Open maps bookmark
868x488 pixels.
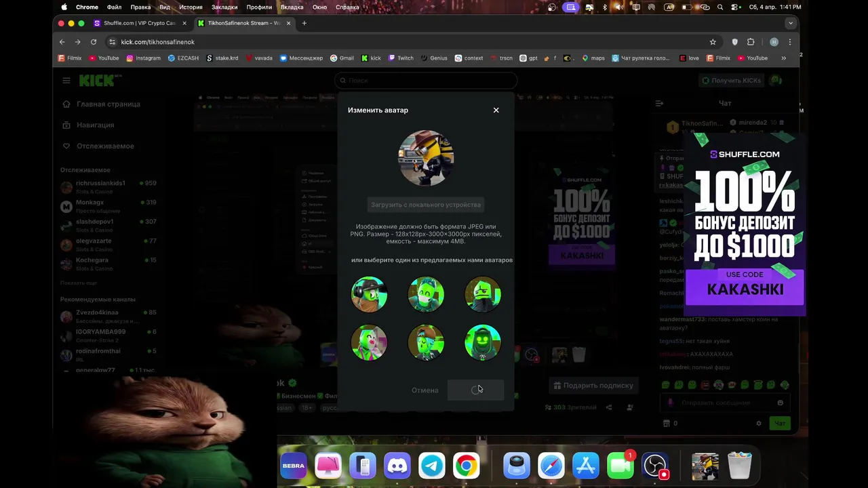pos(593,58)
